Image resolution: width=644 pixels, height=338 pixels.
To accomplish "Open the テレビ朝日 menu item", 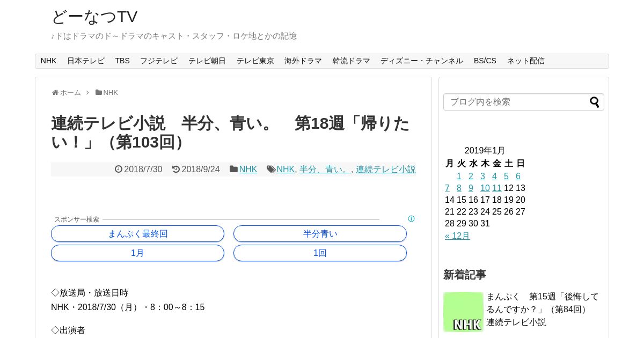I will (207, 61).
